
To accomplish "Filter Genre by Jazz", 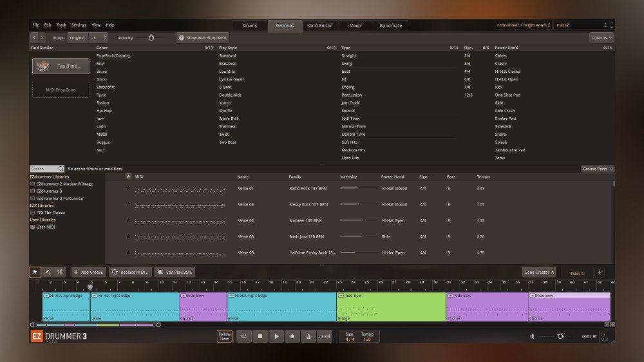I will pos(100,119).
